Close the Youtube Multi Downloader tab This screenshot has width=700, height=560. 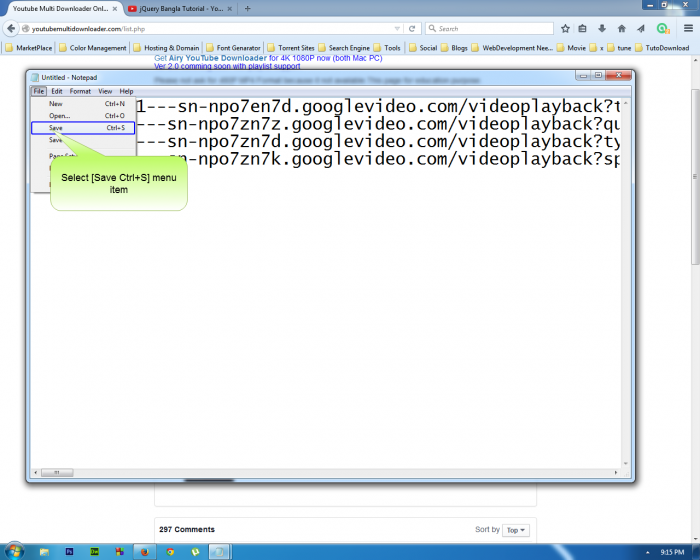tap(115, 8)
